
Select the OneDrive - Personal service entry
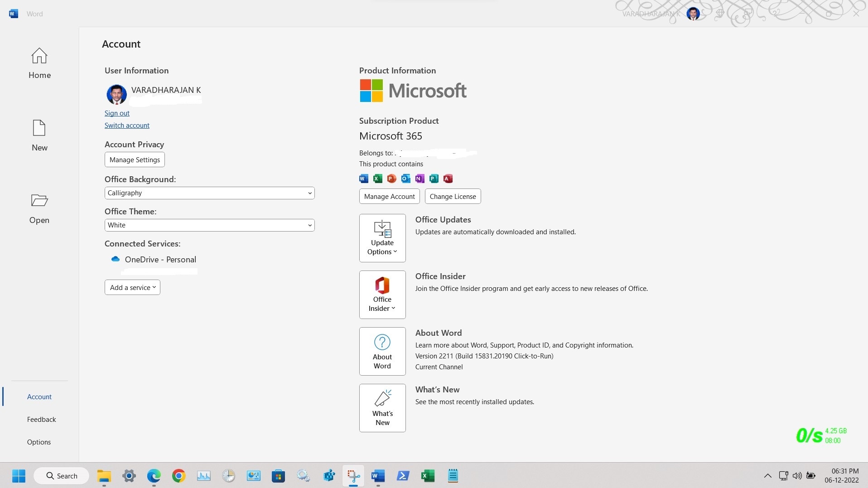tap(160, 260)
